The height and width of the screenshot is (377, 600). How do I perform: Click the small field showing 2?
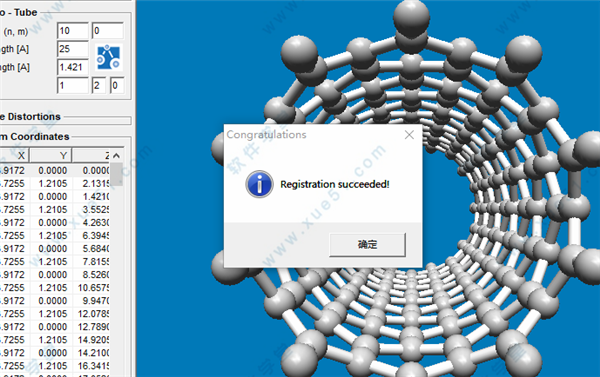tap(98, 85)
